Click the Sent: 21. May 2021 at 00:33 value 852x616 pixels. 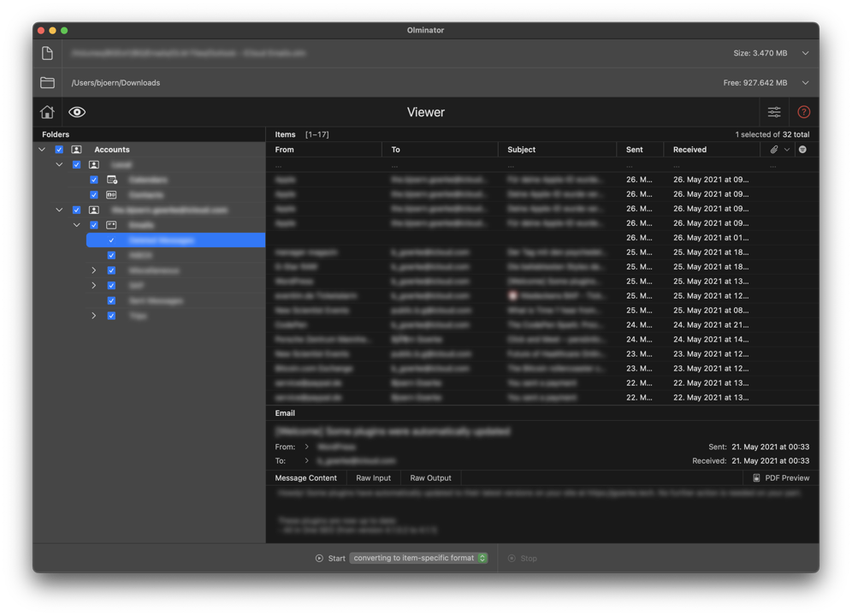(x=771, y=447)
